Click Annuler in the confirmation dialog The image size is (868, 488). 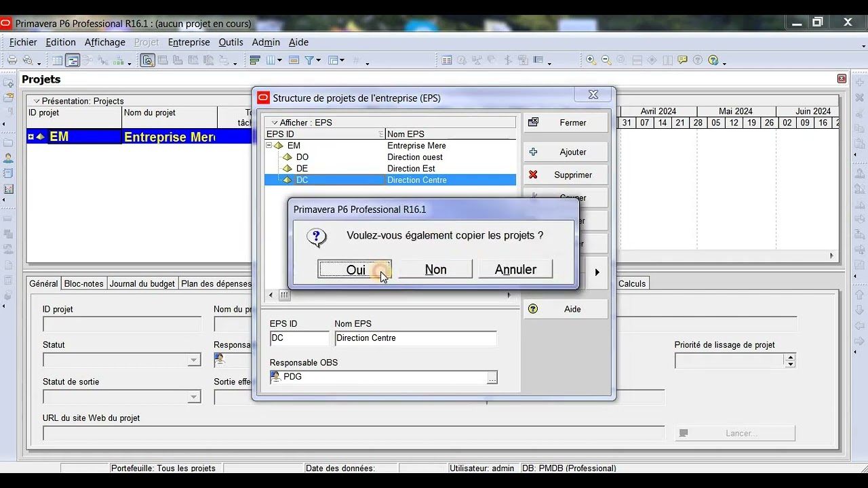coord(515,270)
